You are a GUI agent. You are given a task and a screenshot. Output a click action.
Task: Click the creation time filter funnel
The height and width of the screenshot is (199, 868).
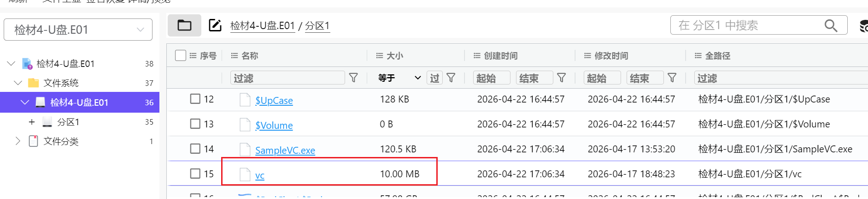562,78
